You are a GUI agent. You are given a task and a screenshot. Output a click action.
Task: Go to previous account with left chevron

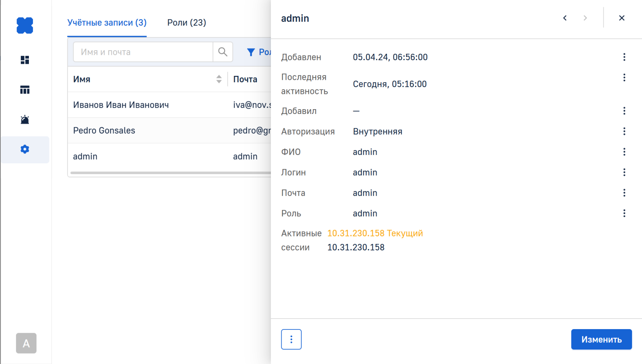[565, 18]
